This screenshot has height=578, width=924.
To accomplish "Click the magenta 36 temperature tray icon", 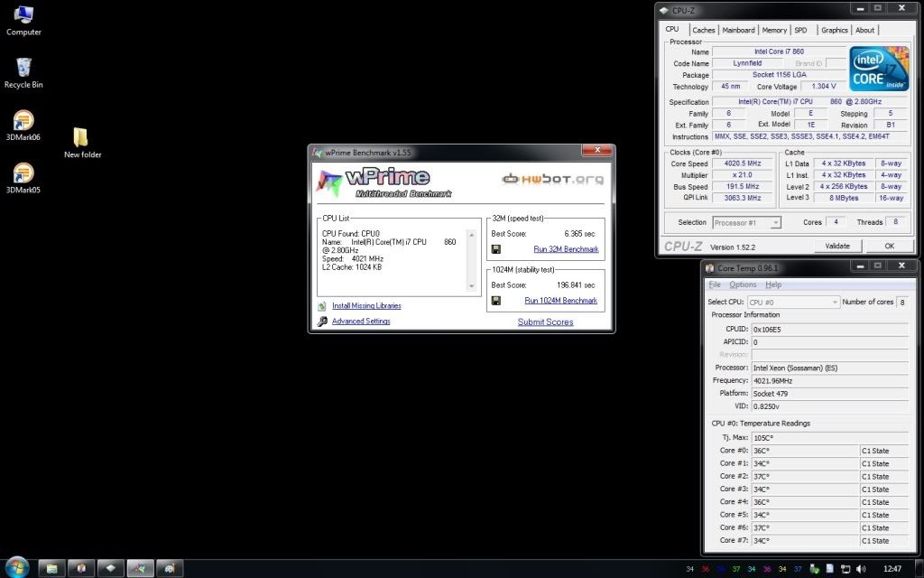I will click(767, 569).
